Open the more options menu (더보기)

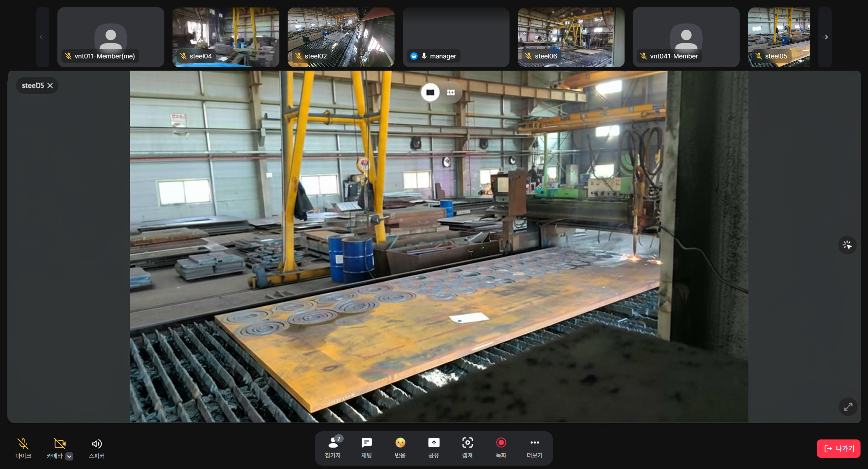535,448
